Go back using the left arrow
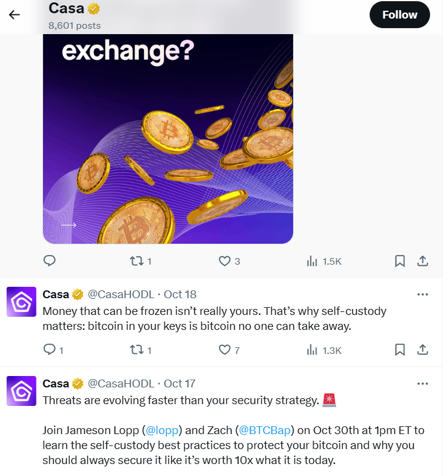This screenshot has width=448, height=476. [14, 14]
